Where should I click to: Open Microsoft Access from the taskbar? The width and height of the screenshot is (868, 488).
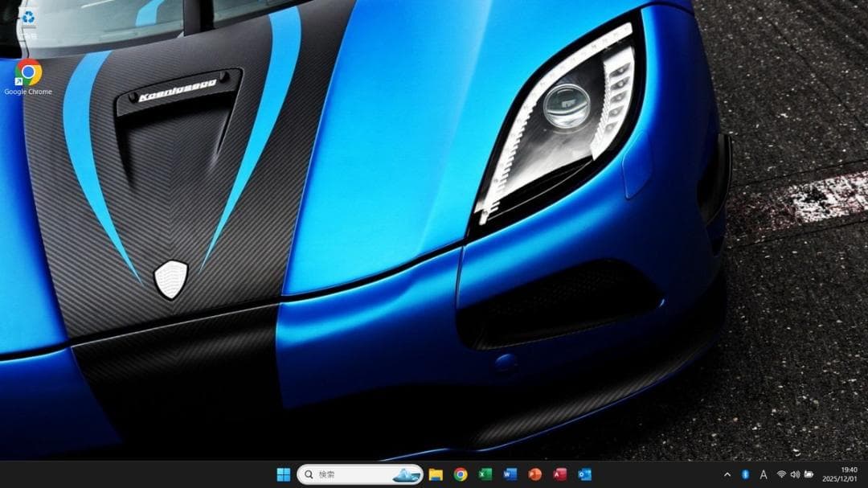(561, 474)
